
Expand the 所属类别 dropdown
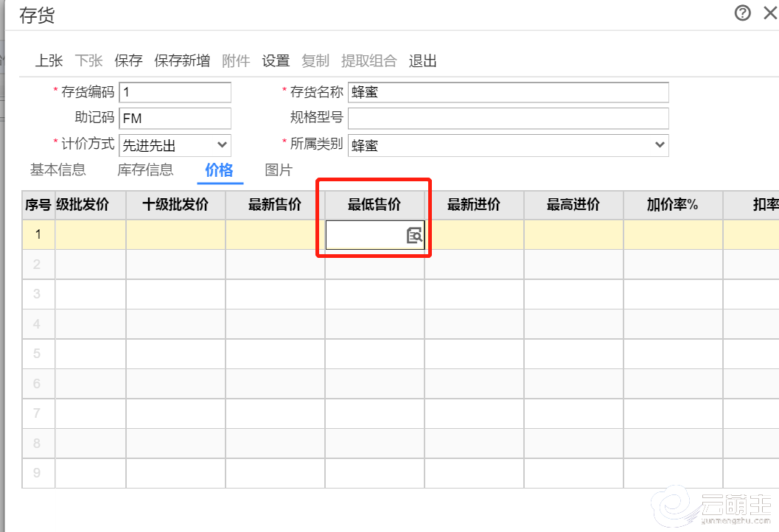coord(508,145)
